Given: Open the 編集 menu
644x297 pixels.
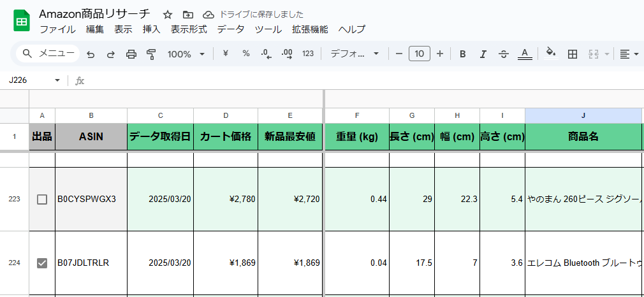Looking at the screenshot, I should [x=95, y=29].
